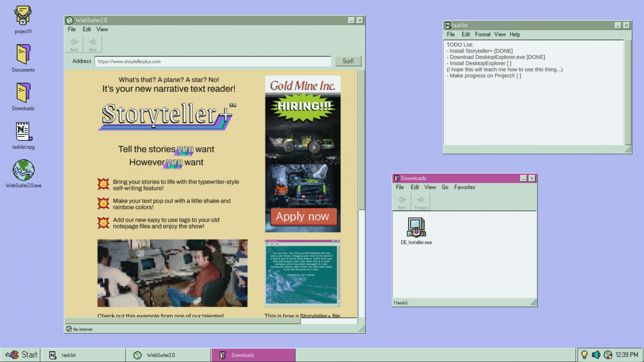This screenshot has height=362, width=644.
Task: Open the Favorites menu in the Downloads window
Action: (x=464, y=187)
